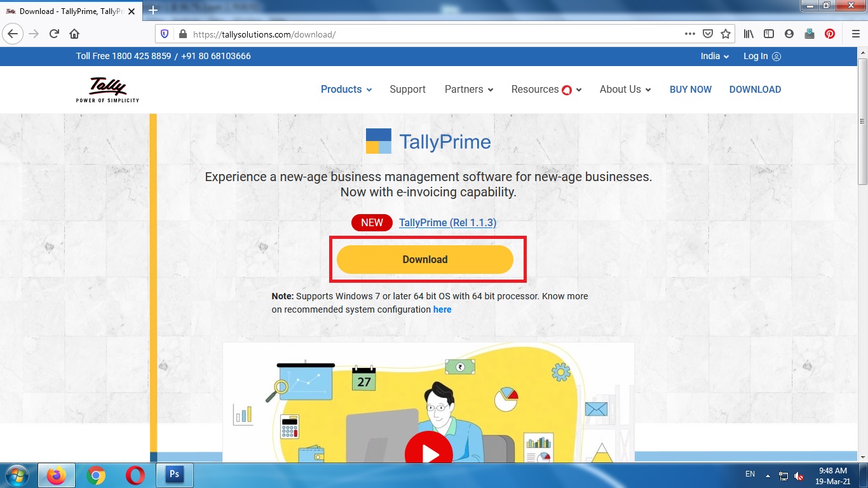Open Photoshop from the taskbar

tap(174, 475)
